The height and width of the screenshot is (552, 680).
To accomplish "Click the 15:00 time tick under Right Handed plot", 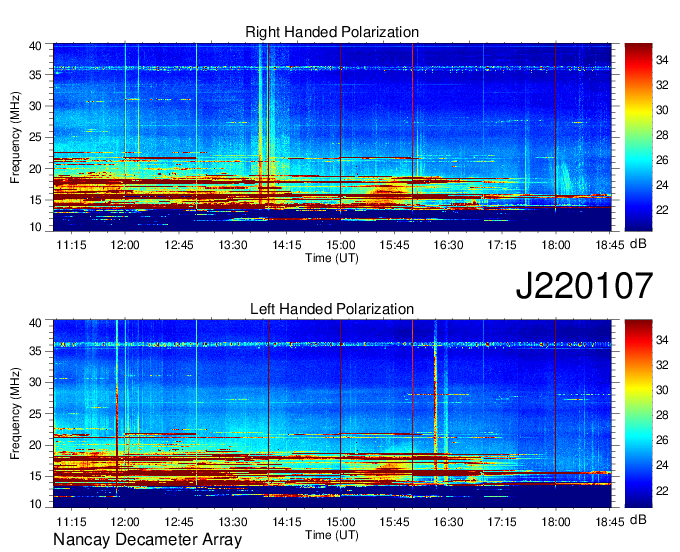I will pyautogui.click(x=340, y=245).
